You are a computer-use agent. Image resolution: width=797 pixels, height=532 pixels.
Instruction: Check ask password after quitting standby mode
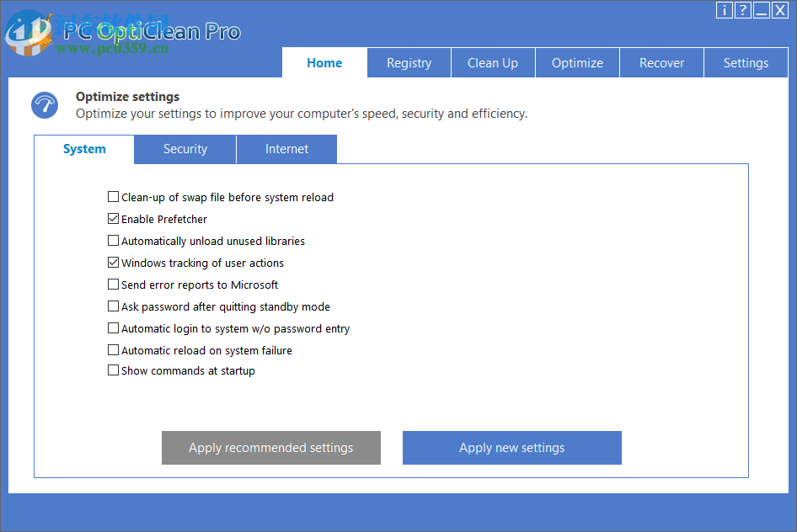(x=113, y=306)
